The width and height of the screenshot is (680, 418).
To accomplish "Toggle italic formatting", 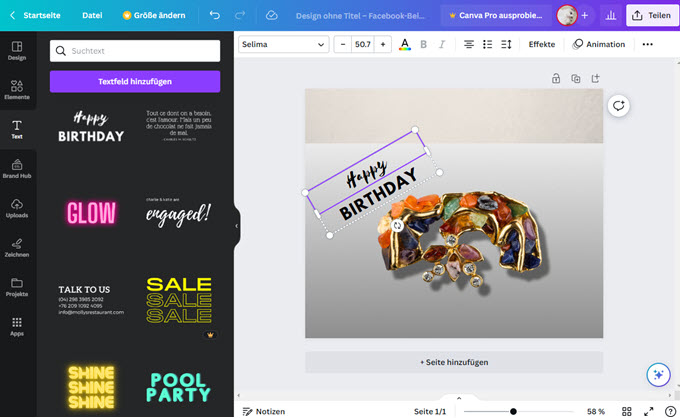I will point(442,44).
